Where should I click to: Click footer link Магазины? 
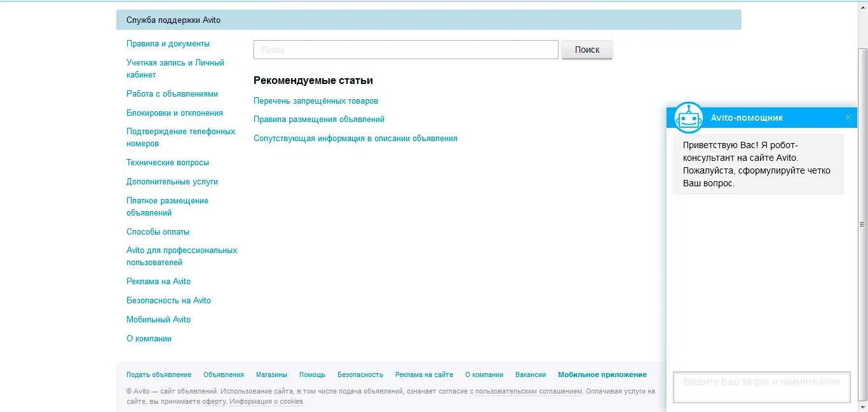pos(271,375)
